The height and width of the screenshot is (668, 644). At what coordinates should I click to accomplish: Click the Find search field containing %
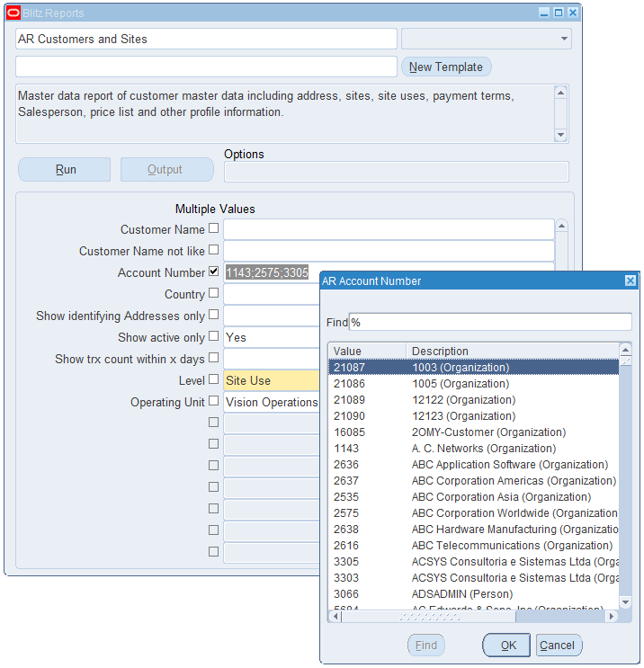coord(490,322)
